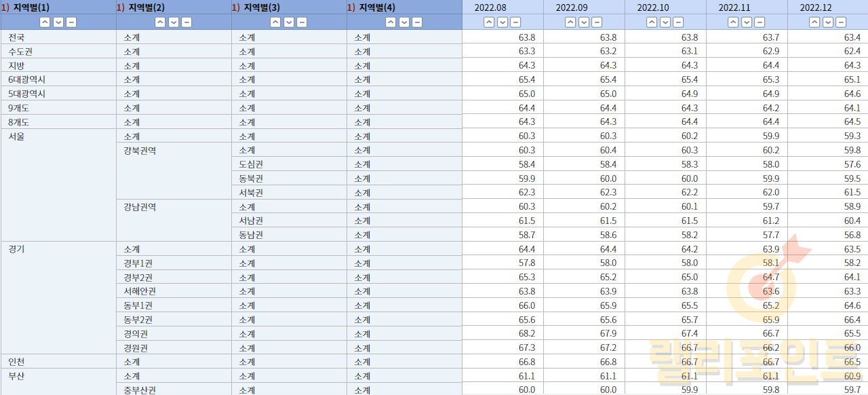Click the 지역별(1) column header
The height and width of the screenshot is (395, 868).
tap(31, 7)
